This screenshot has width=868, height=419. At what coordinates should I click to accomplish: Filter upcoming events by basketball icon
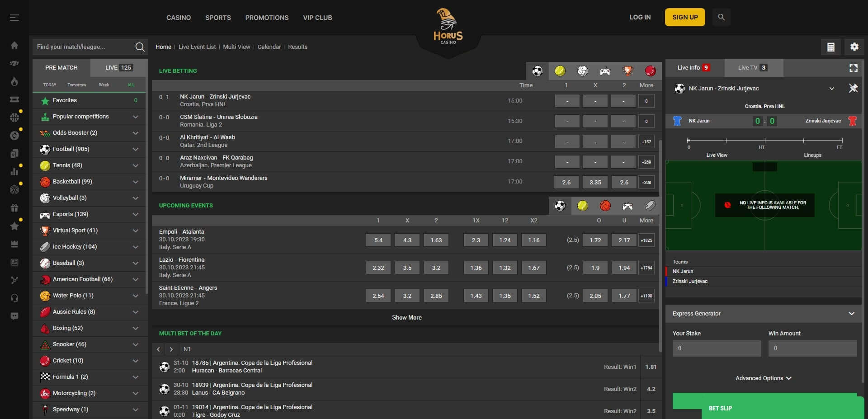pos(605,206)
